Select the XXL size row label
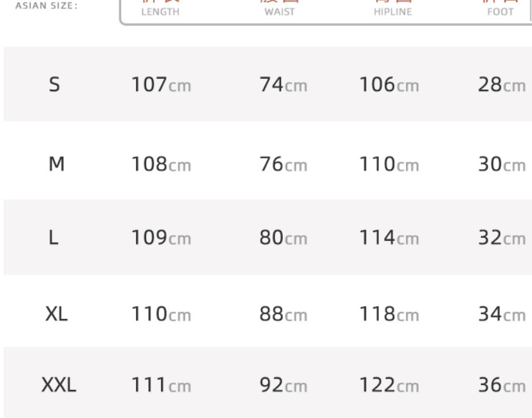The height and width of the screenshot is (418, 532). (x=59, y=386)
